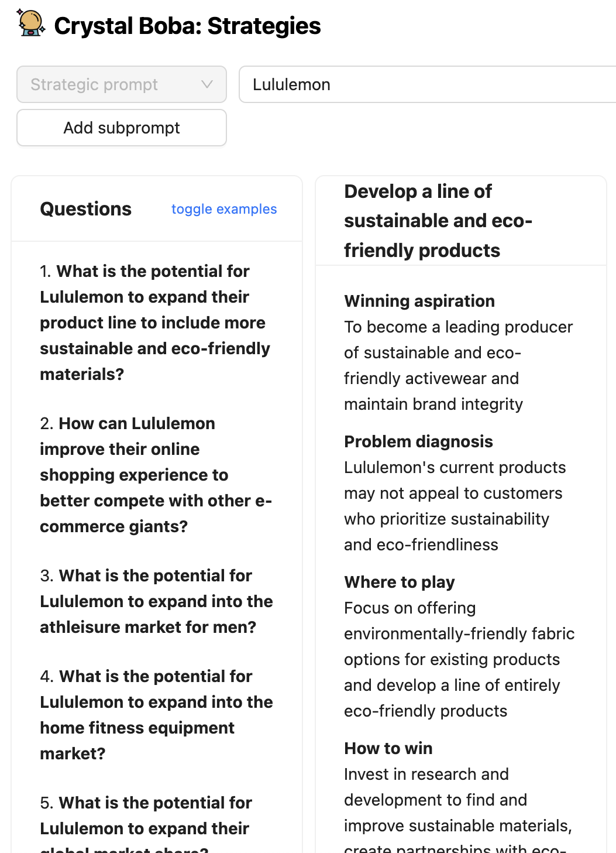
Task: Click the winning aspiration description text
Action: tap(458, 365)
